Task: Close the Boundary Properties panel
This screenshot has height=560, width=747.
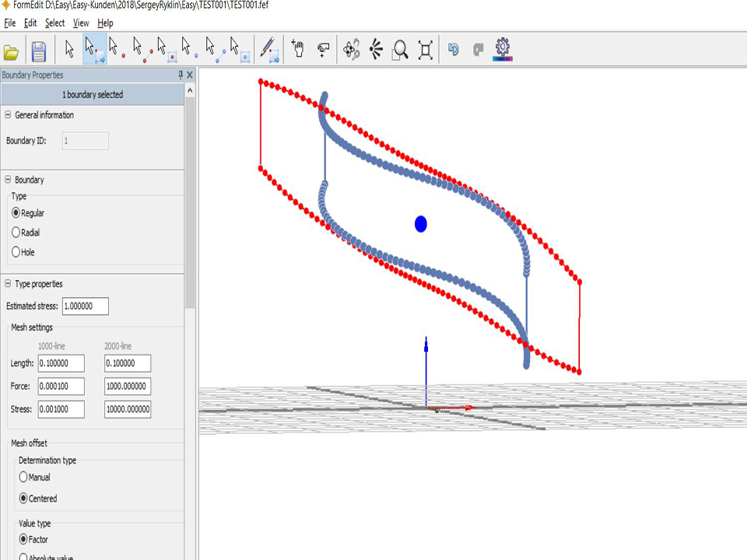Action: click(191, 75)
